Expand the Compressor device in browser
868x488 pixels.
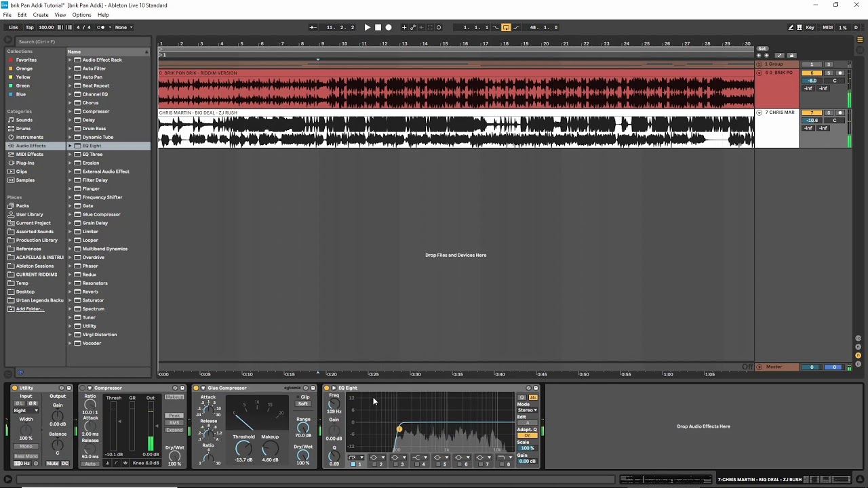70,111
